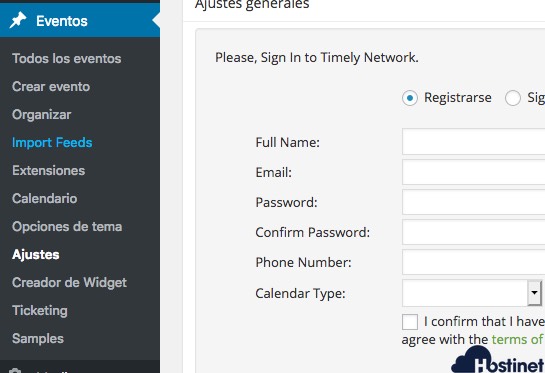
Task: Open the Calendar Type dropdown arrow
Action: pos(534,293)
